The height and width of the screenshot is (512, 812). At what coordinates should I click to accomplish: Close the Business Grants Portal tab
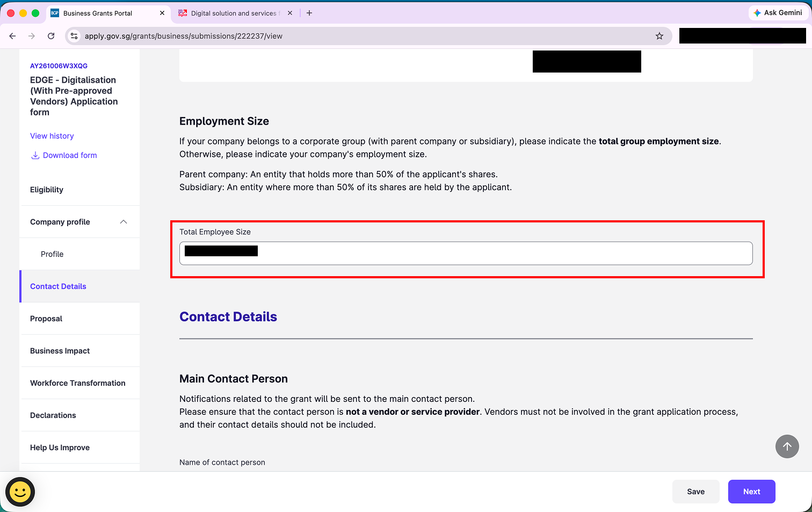162,13
